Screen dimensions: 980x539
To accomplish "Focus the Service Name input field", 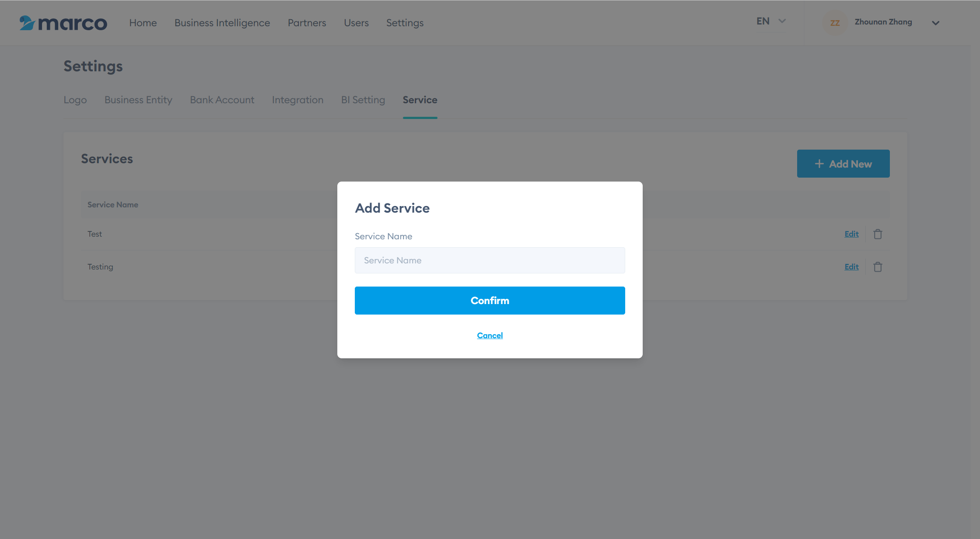I will click(490, 260).
